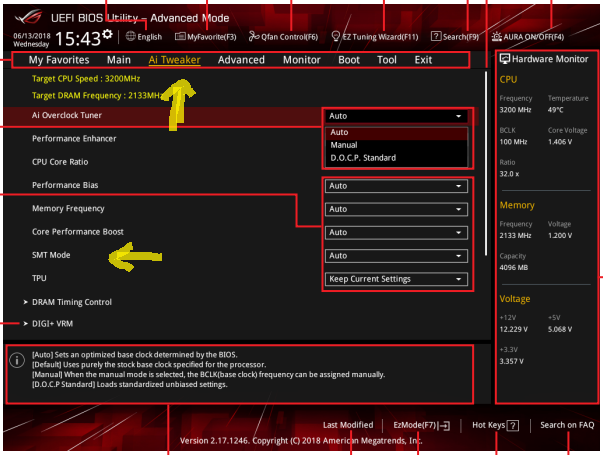Click the MyFavorite folder icon
603x455 pixels.
pyautogui.click(x=180, y=36)
